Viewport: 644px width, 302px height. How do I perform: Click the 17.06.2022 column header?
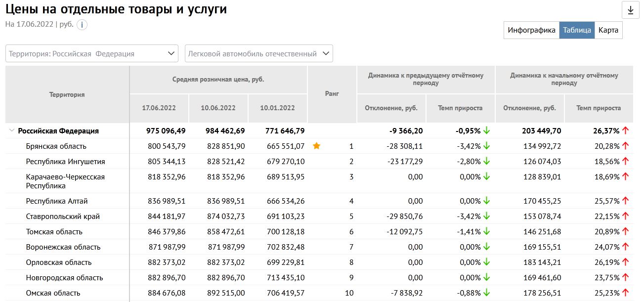tap(159, 108)
